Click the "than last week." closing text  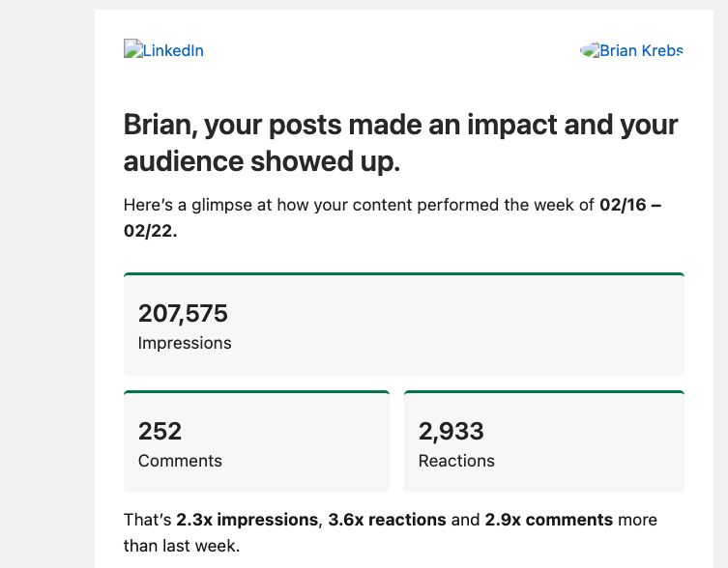(x=181, y=546)
